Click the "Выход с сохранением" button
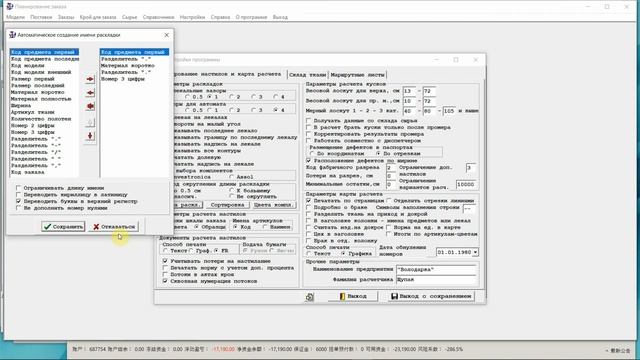Viewport: 640px width, 360px height. coord(431,296)
